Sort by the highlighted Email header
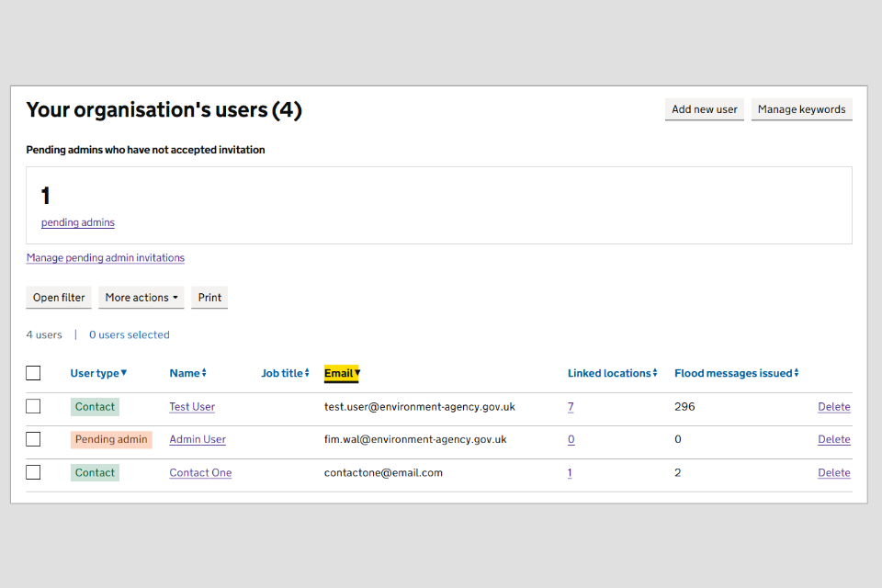The width and height of the screenshot is (882, 588). click(342, 373)
